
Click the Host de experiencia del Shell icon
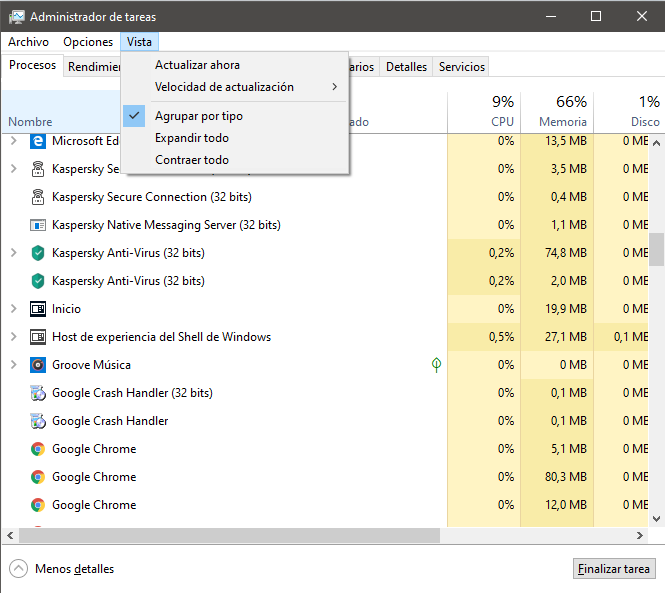click(38, 337)
